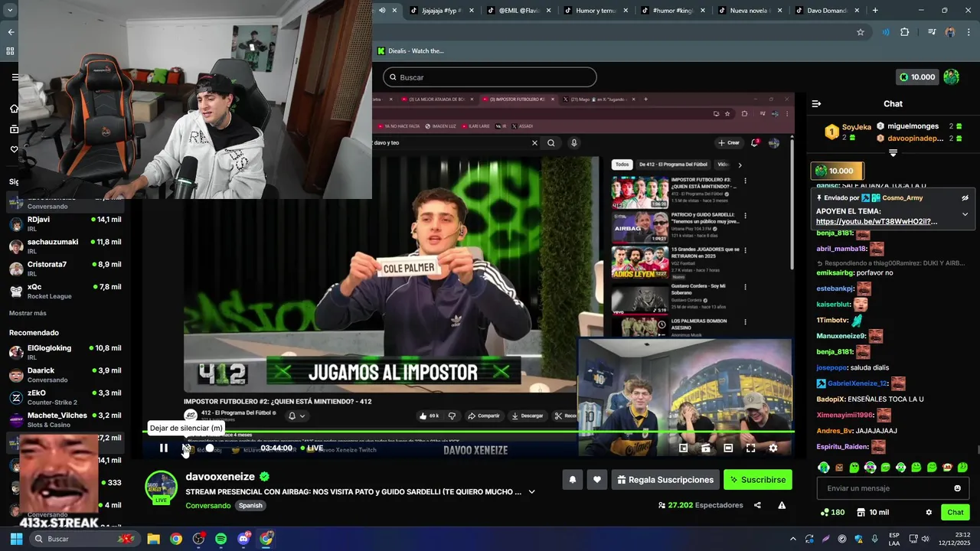Open xQc channel from sidebar
The image size is (980, 551).
click(65, 291)
